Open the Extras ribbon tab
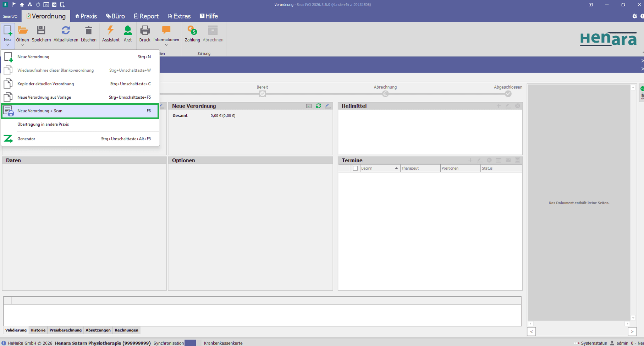This screenshot has height=346, width=644. click(179, 16)
